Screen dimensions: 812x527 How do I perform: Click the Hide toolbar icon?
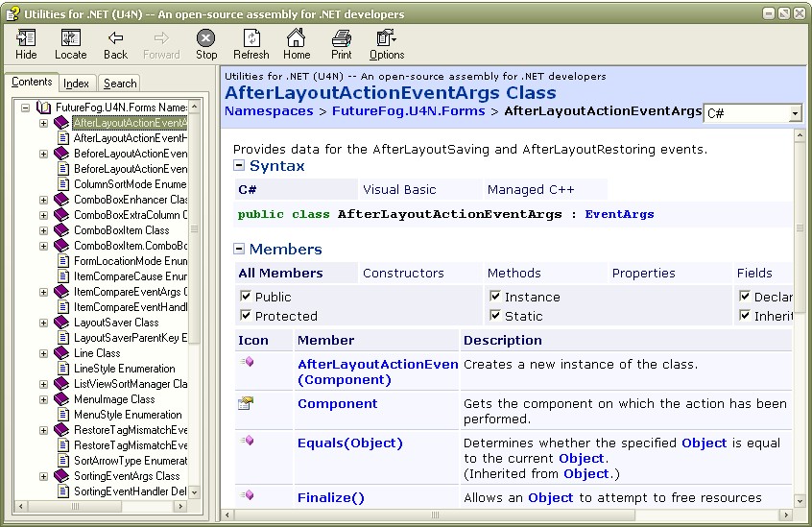pos(26,38)
